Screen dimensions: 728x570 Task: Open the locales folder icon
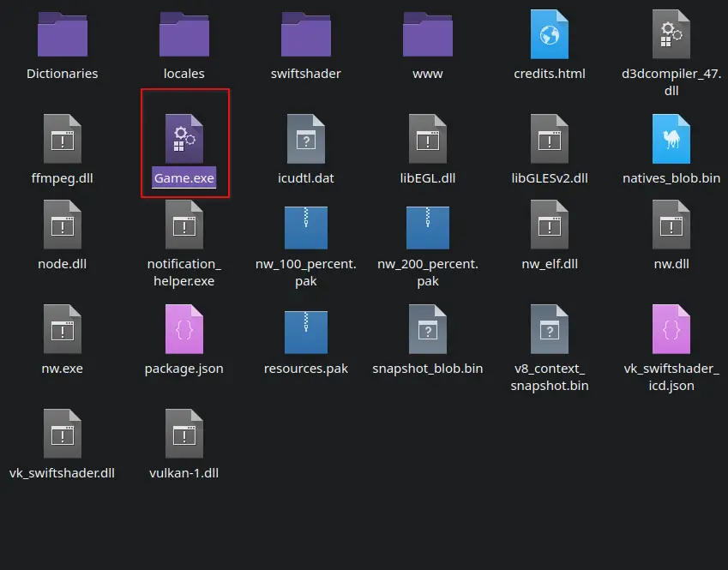tap(184, 34)
